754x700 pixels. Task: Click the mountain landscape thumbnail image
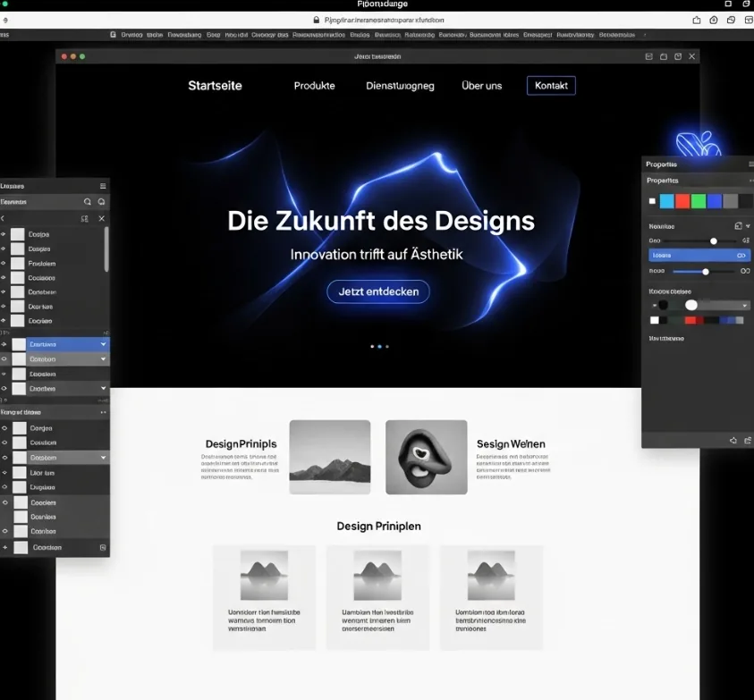coord(329,457)
